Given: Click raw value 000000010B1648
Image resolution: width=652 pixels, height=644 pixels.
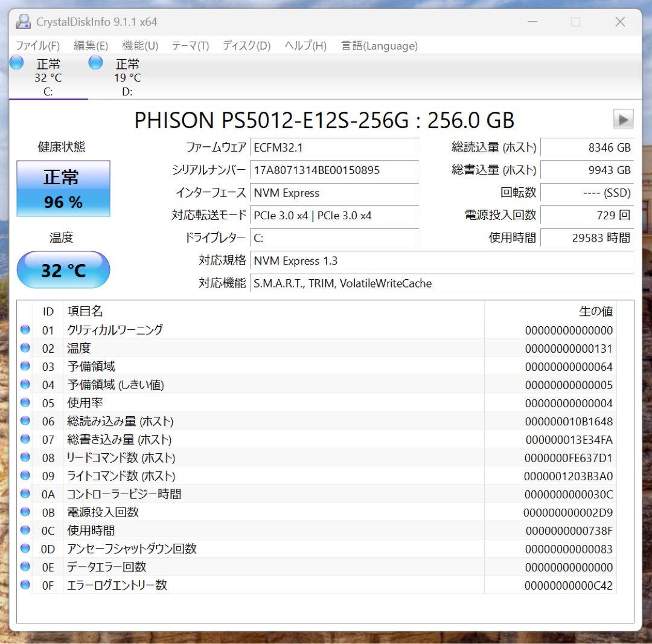Looking at the screenshot, I should [569, 422].
